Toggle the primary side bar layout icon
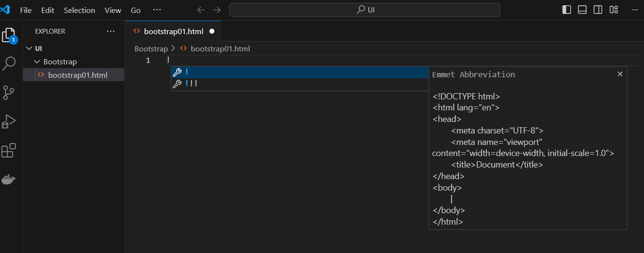This screenshot has height=253, width=644. [x=567, y=10]
